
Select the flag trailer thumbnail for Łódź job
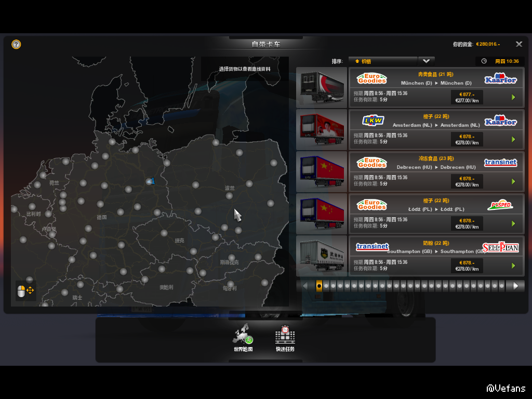coord(322,214)
